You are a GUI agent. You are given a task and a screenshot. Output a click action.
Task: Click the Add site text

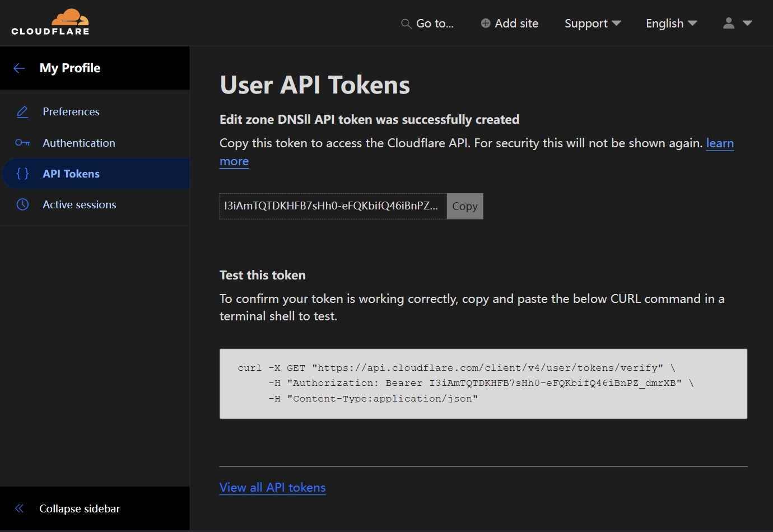click(x=516, y=23)
